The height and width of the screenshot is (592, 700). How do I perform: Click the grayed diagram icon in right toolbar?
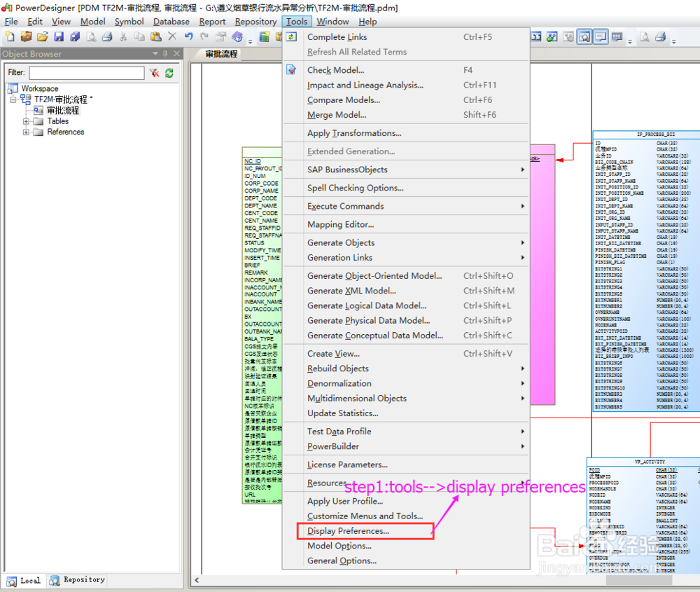[568, 36]
